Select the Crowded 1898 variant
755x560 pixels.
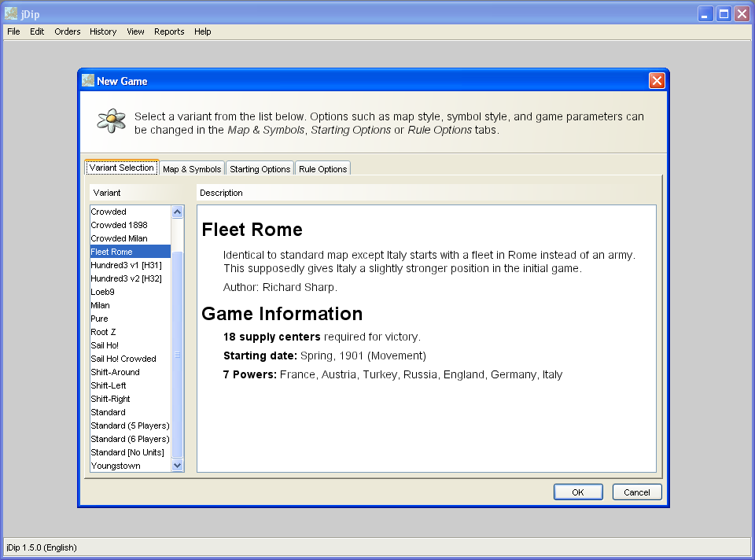point(130,225)
